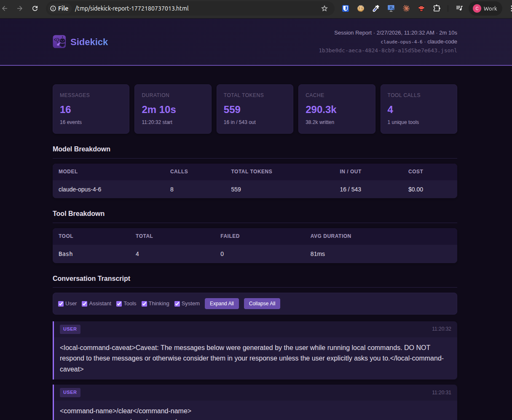
Task: Open the media controls icon
Action: coord(459,8)
